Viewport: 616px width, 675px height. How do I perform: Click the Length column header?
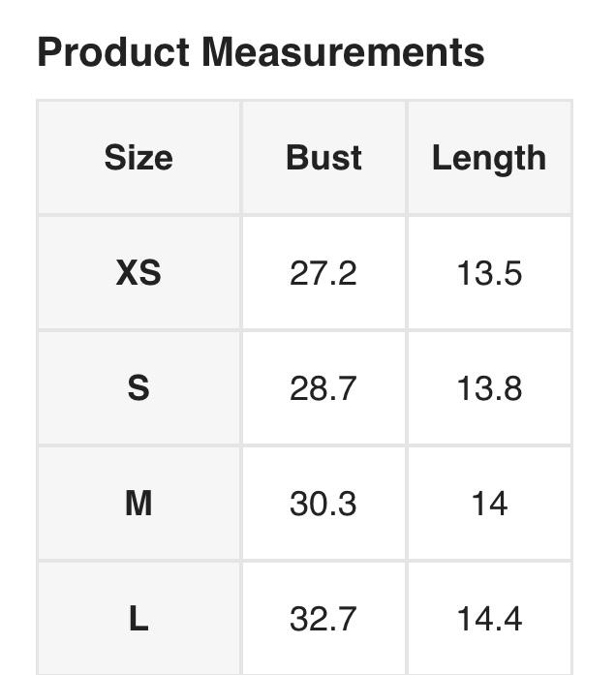click(489, 158)
